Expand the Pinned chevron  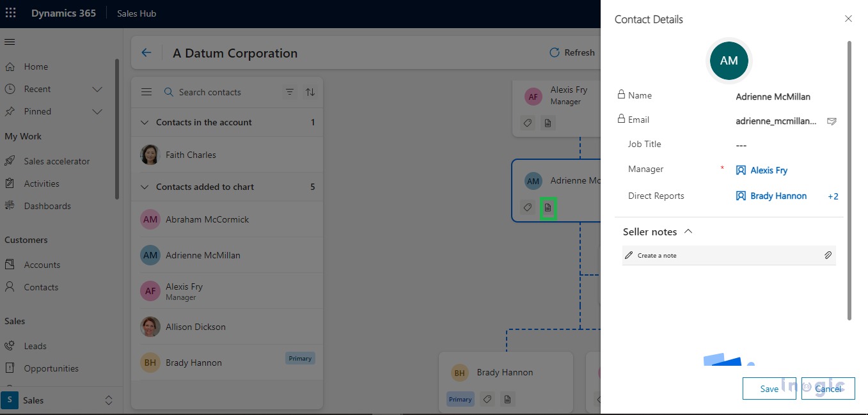[x=97, y=111]
